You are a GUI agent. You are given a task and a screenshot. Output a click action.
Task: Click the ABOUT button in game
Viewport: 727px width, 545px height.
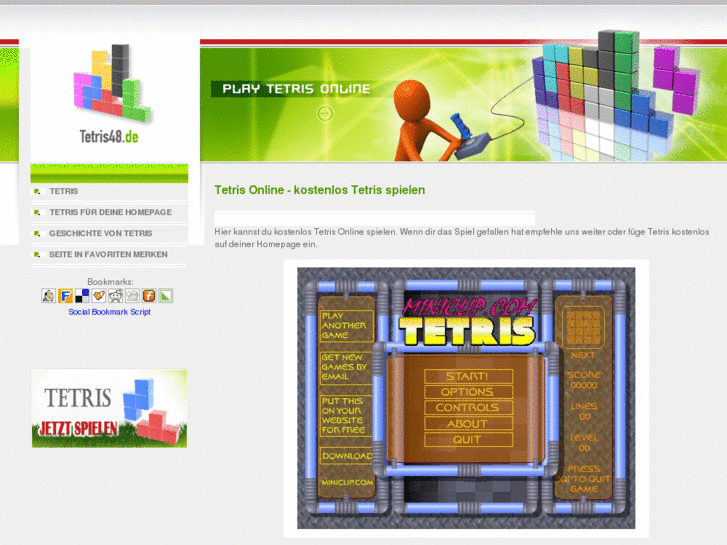point(468,423)
